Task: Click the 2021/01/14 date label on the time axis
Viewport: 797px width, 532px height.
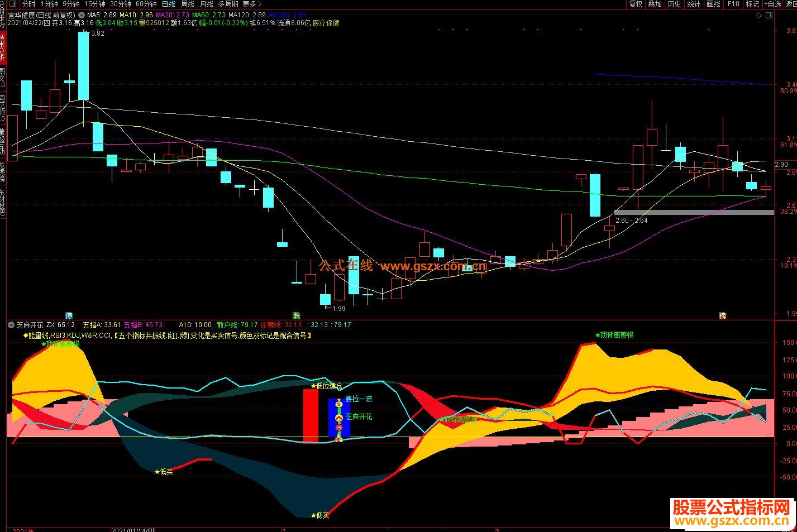Action: [133, 530]
